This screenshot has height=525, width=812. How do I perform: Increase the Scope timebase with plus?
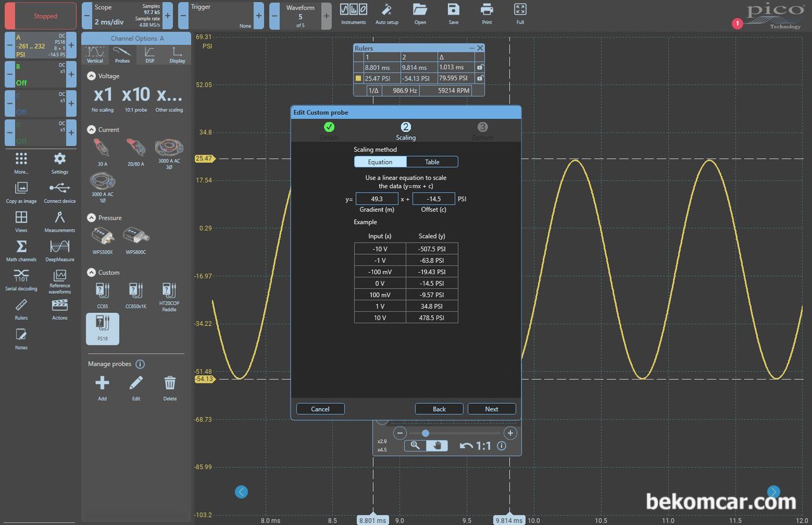(167, 16)
